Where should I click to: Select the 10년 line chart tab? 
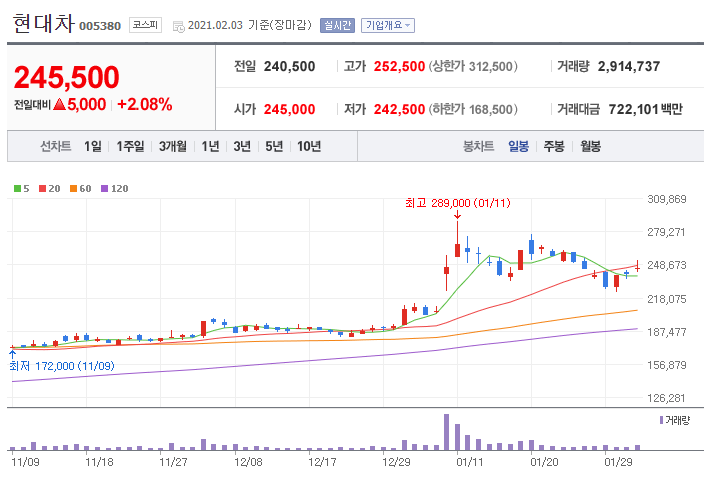click(309, 146)
